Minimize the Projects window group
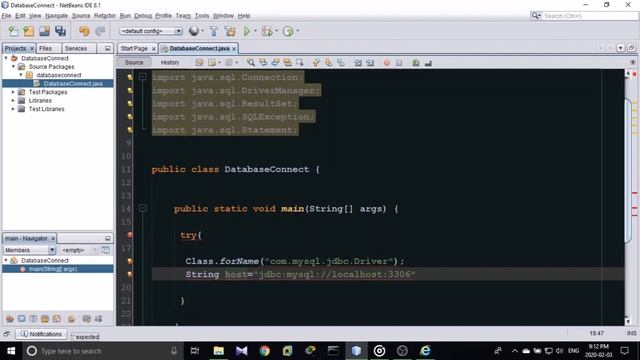The image size is (640, 360). pyautogui.click(x=107, y=49)
